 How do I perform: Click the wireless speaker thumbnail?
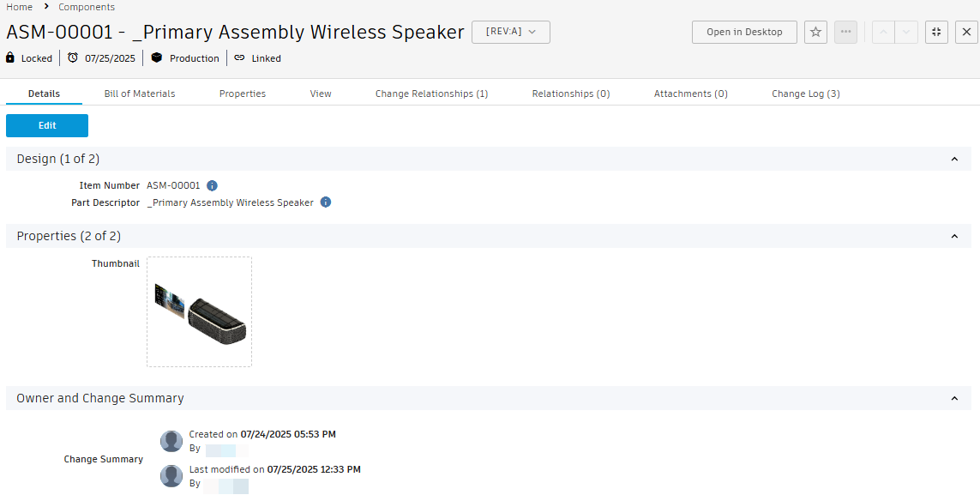pyautogui.click(x=200, y=311)
